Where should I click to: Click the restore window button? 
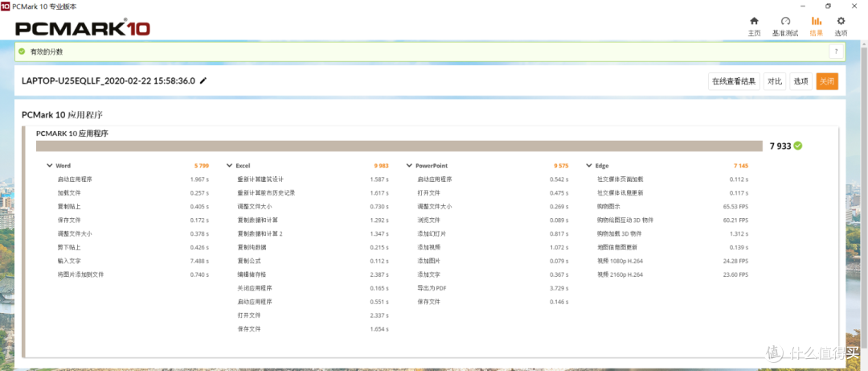tap(828, 6)
